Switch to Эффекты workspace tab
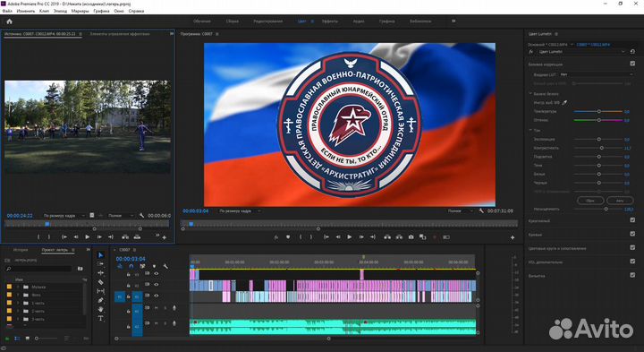The height and width of the screenshot is (352, 644). click(330, 21)
